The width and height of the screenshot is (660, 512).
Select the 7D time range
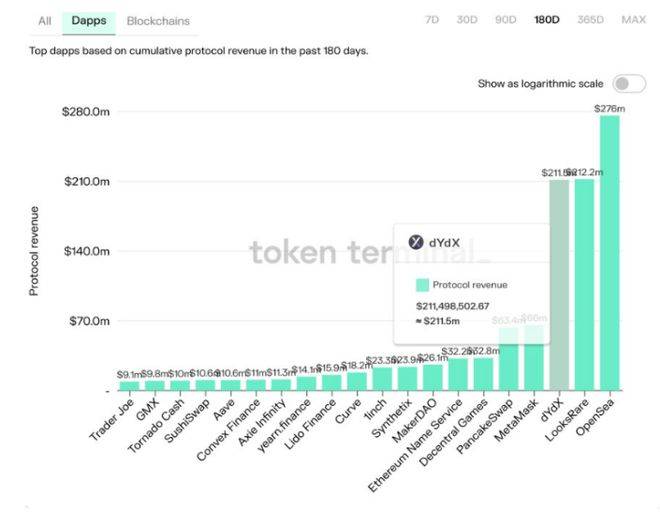(x=432, y=20)
